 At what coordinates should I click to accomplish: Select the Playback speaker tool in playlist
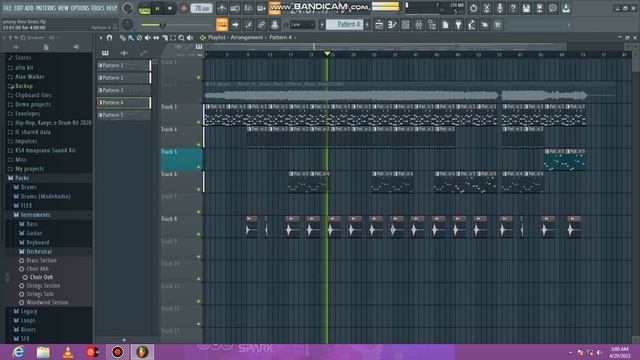(x=190, y=38)
